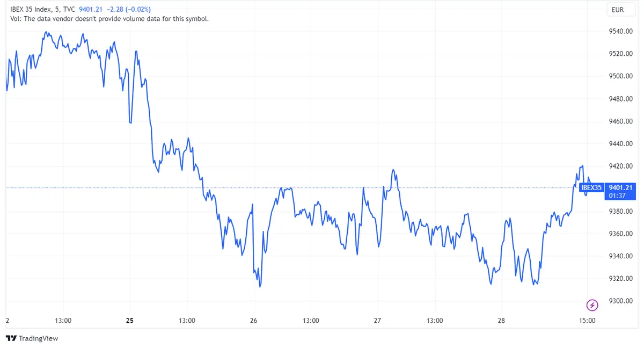The image size is (644, 348).
Task: Click the 13:00 label under day 27
Action: [x=435, y=321]
